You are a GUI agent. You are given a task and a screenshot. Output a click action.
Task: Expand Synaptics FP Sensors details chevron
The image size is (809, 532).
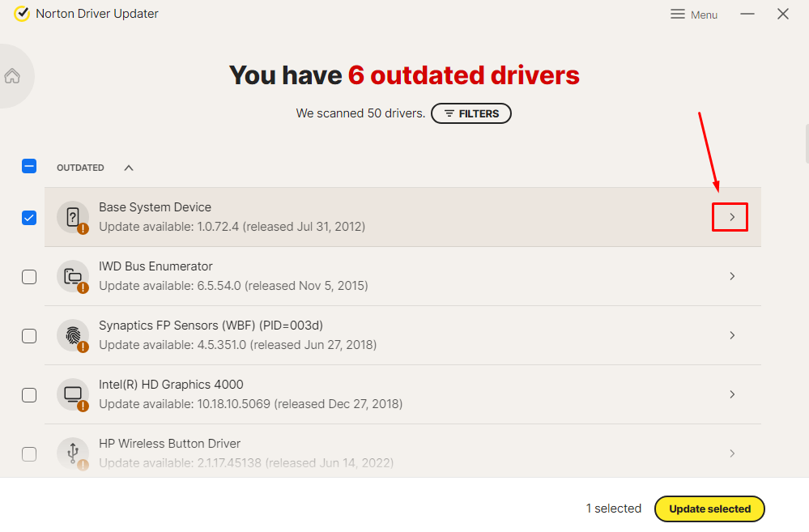[x=732, y=335]
